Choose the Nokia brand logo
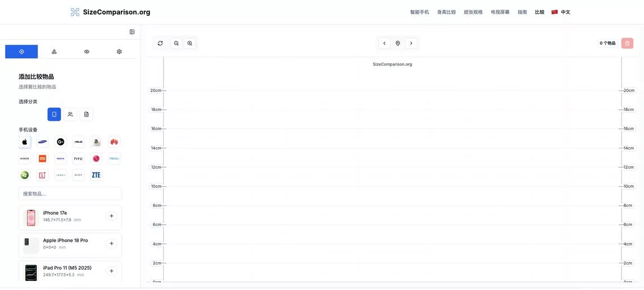The width and height of the screenshot is (644, 290). [x=60, y=159]
